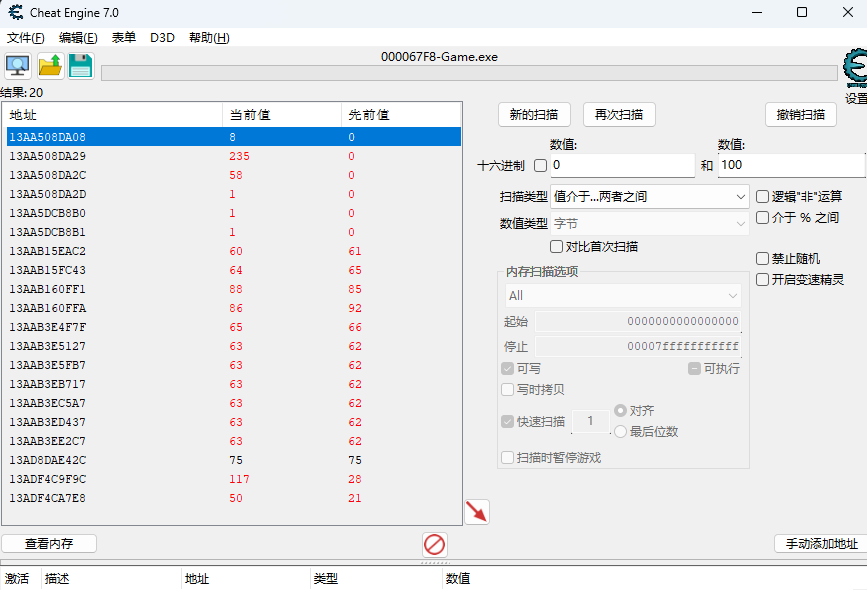Select address row 13AD8DAE42C
This screenshot has width=867, height=590.
click(x=234, y=460)
